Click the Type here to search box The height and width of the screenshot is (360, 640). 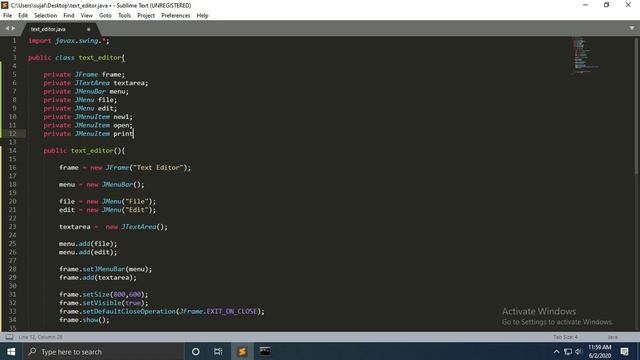coord(104,351)
